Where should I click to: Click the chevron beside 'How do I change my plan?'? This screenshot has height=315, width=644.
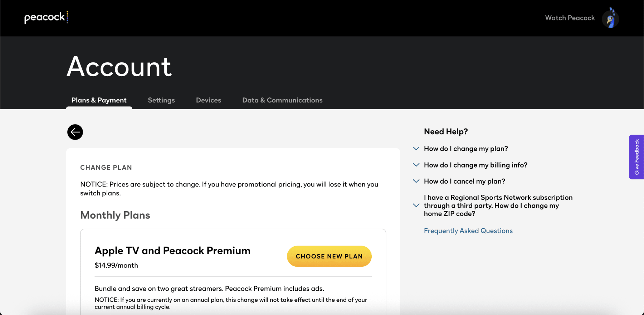[x=416, y=149]
